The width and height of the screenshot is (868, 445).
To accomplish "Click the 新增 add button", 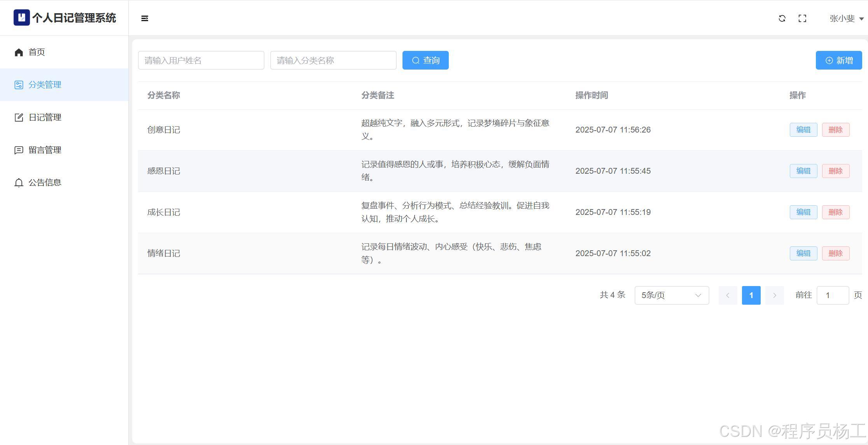I will [839, 60].
